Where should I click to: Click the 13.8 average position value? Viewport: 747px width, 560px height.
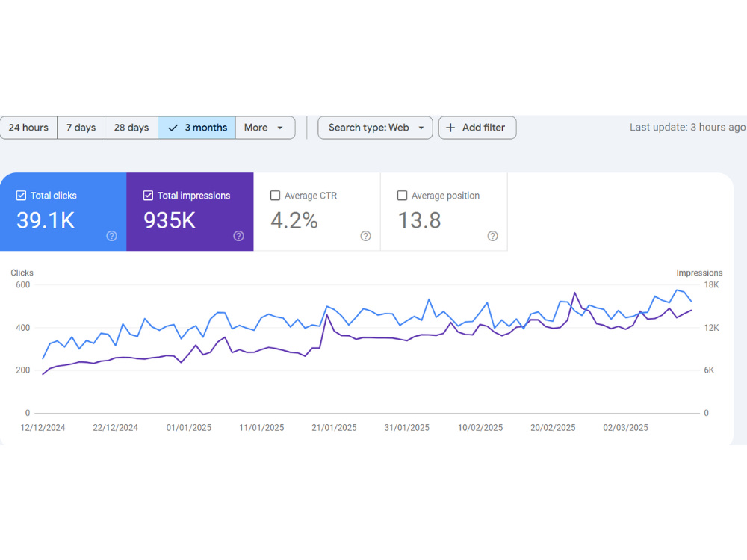[x=419, y=220]
